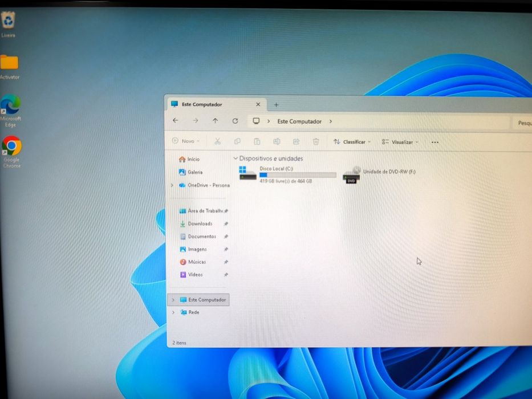
Task: Launch the Google Chrome desktop shortcut
Action: (x=11, y=152)
